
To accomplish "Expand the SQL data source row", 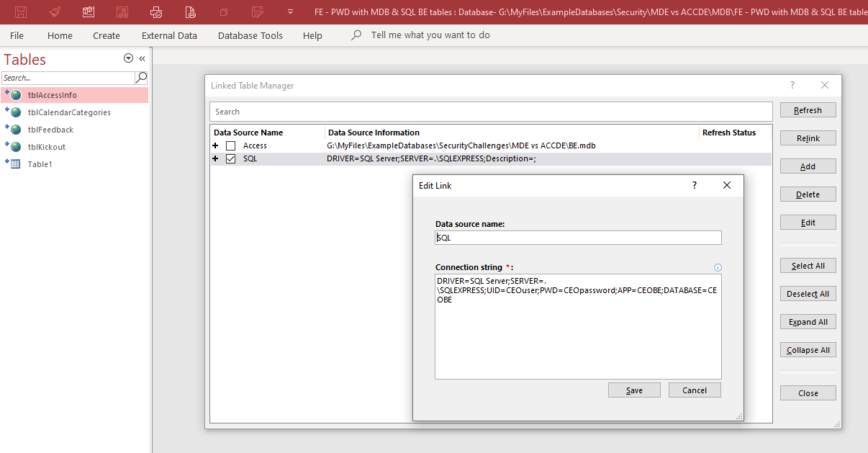I will [x=215, y=159].
